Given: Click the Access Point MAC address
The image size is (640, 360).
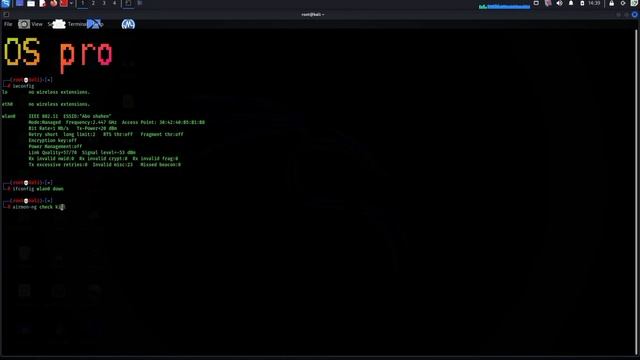Looking at the screenshot, I should tap(182, 122).
